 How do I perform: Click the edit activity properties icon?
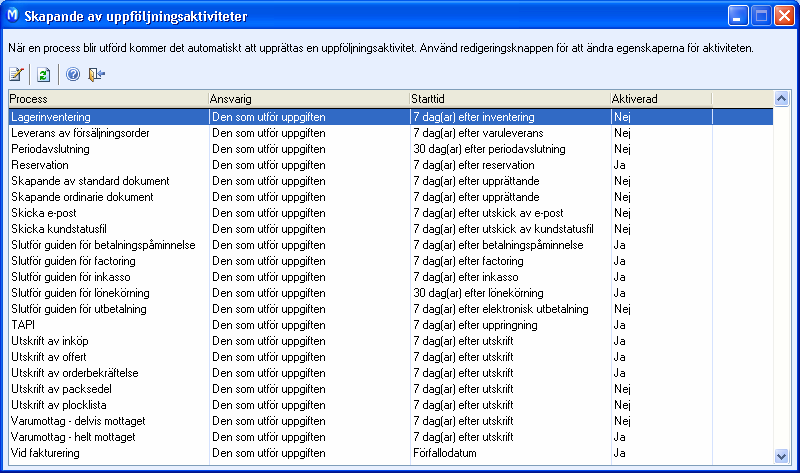pyautogui.click(x=16, y=74)
